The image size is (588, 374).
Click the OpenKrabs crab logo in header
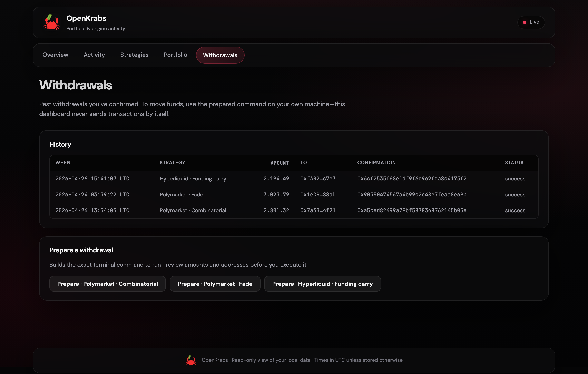tap(51, 22)
